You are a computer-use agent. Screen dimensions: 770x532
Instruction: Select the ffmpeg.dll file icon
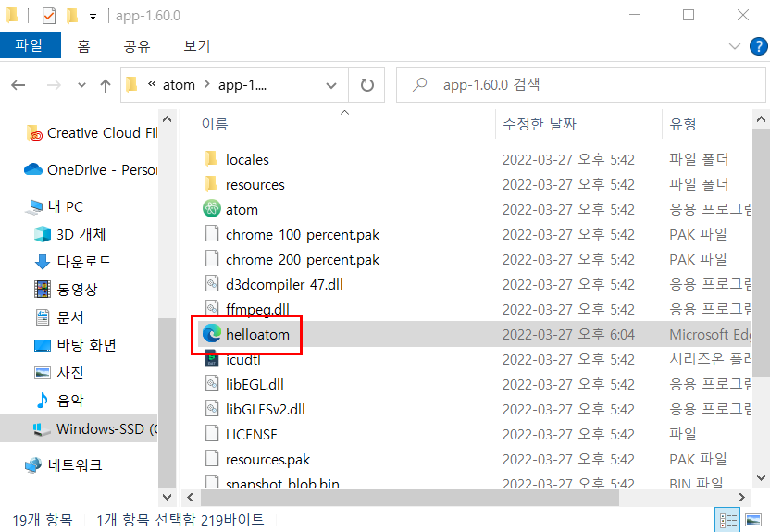pos(212,308)
